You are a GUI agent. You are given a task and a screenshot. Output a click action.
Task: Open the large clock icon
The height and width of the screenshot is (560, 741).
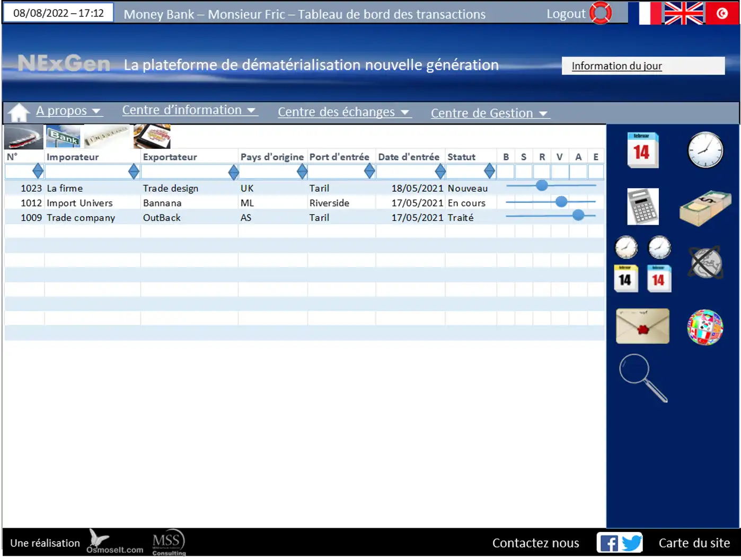(x=705, y=150)
